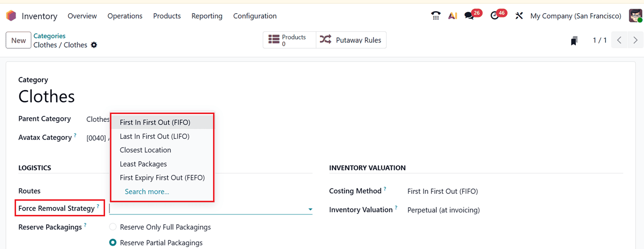This screenshot has height=249, width=644.
Task: Click the debug tools wrench icon
Action: [519, 16]
